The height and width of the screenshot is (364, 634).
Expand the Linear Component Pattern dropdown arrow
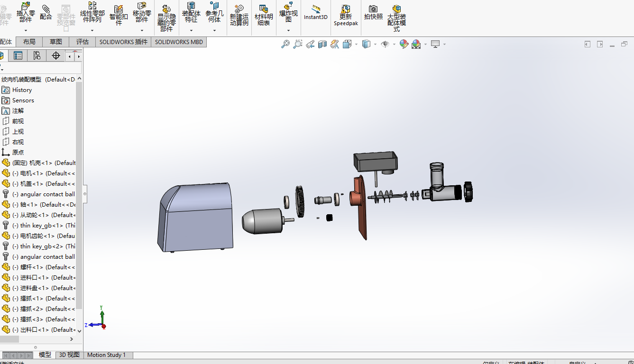(92, 30)
